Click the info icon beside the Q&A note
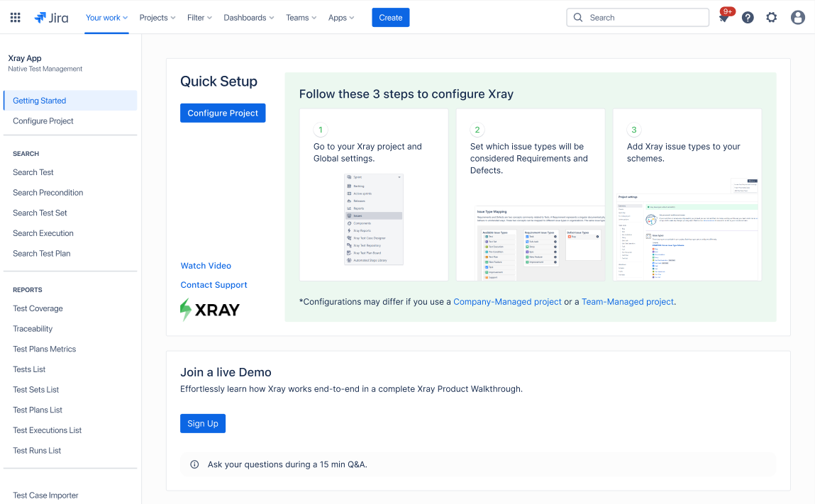The height and width of the screenshot is (504, 815). coord(194,464)
